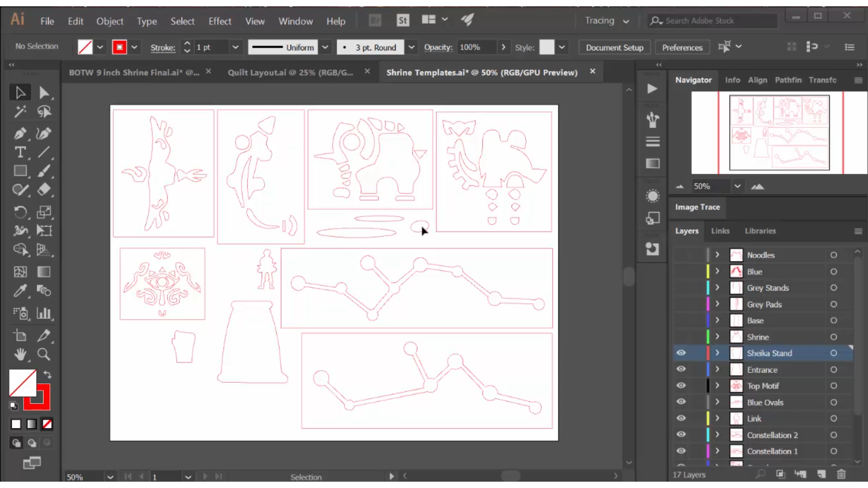Click the graphic Style swatch
The height and width of the screenshot is (488, 868).
coord(547,47)
